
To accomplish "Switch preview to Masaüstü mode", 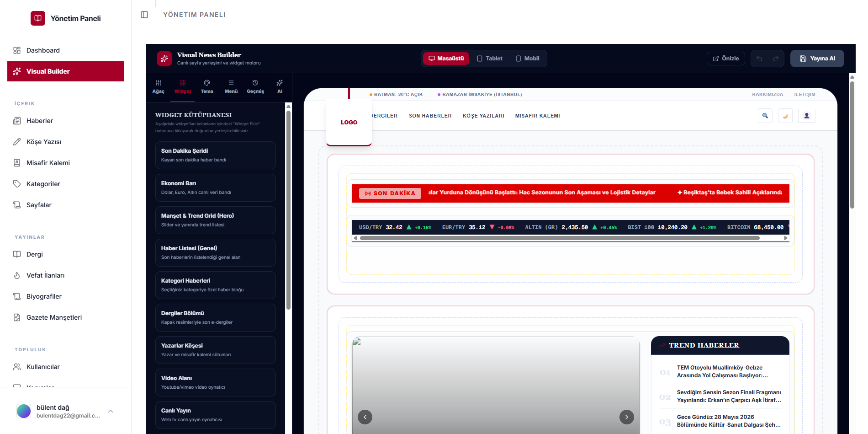I will [x=446, y=59].
